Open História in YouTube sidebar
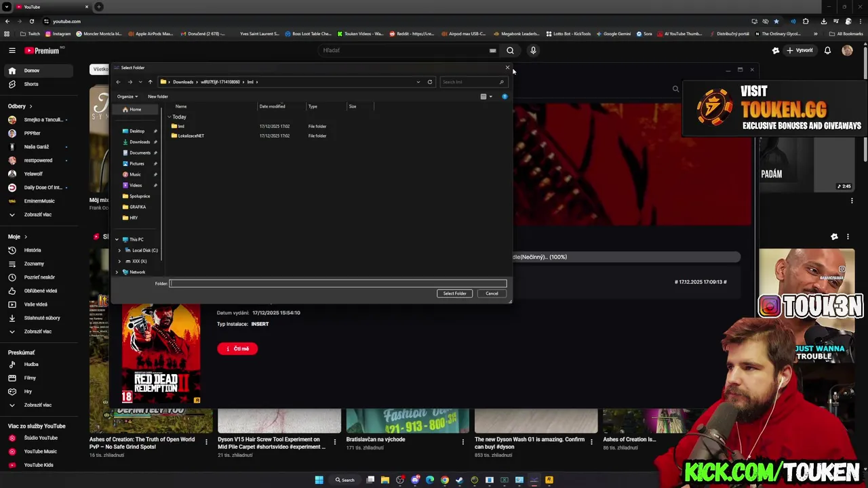The image size is (868, 488). 33,250
